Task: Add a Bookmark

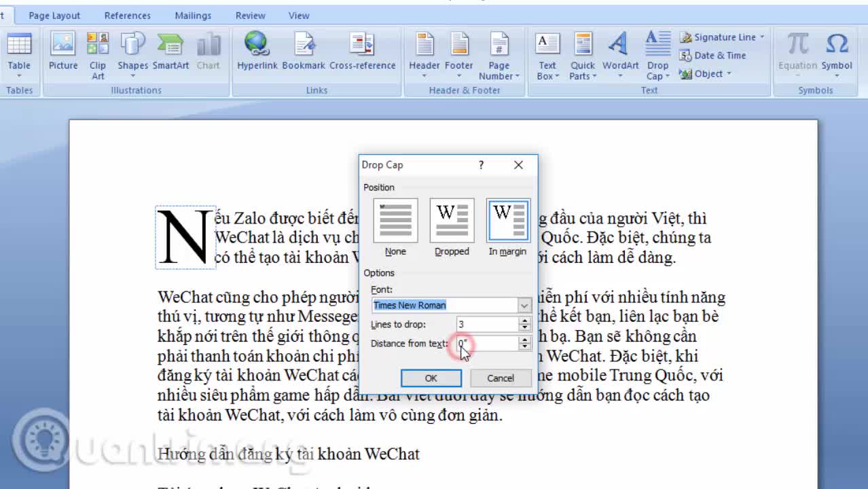Action: tap(304, 52)
